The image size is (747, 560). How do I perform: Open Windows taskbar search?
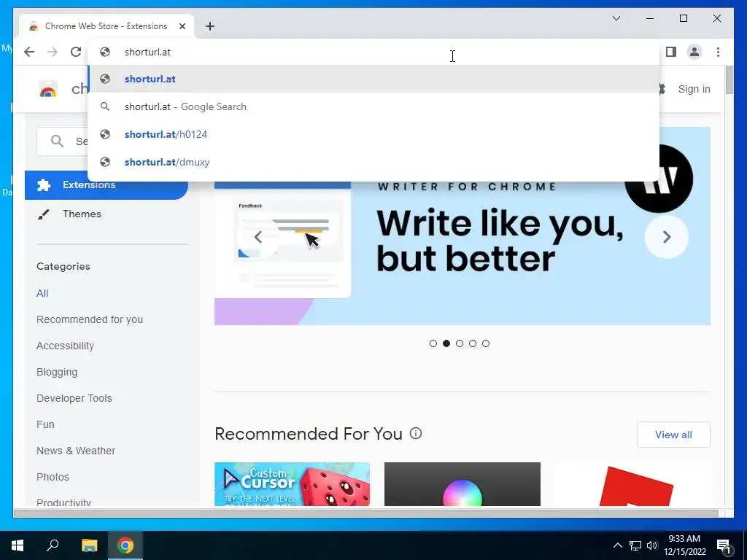click(x=53, y=545)
